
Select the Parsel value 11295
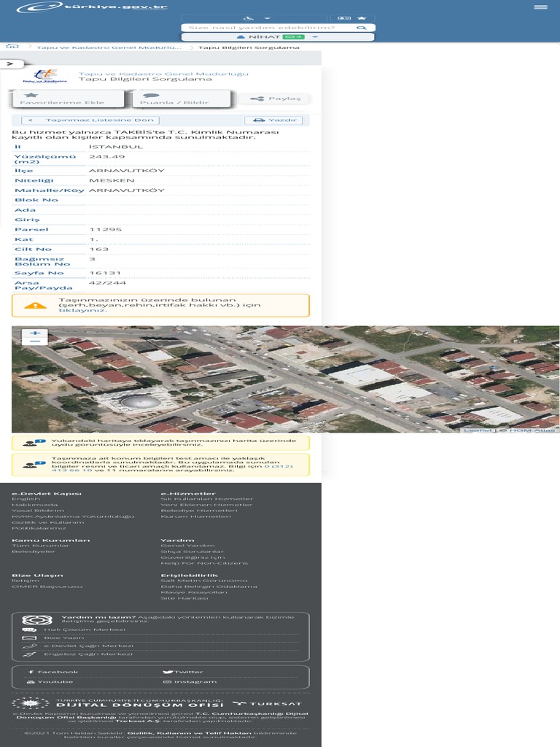point(106,230)
